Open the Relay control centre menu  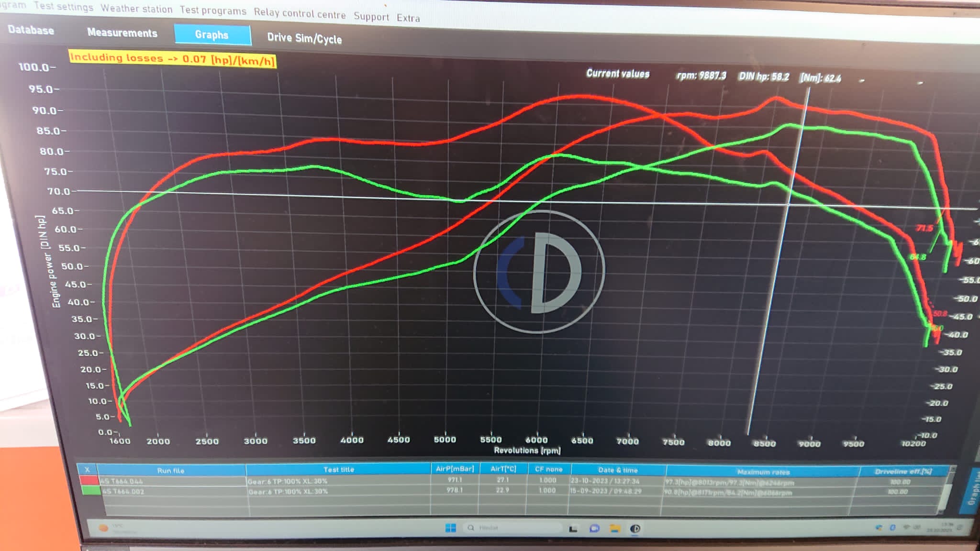click(300, 13)
